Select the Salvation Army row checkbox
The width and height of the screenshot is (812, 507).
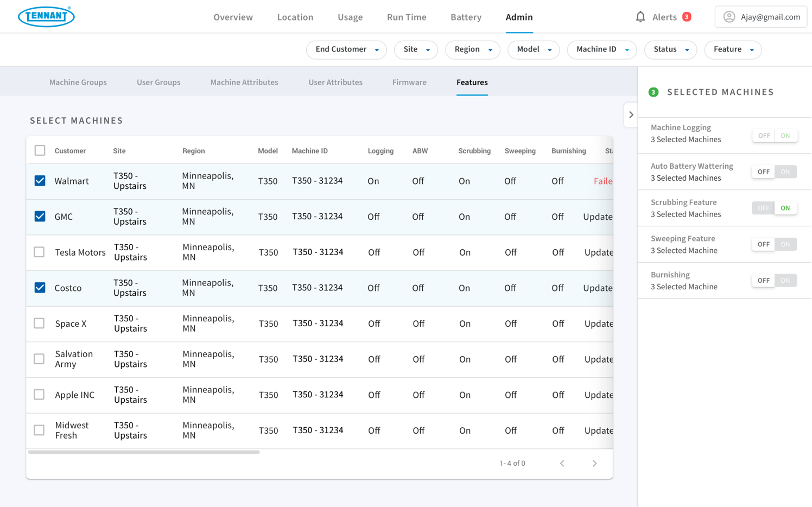coord(39,359)
